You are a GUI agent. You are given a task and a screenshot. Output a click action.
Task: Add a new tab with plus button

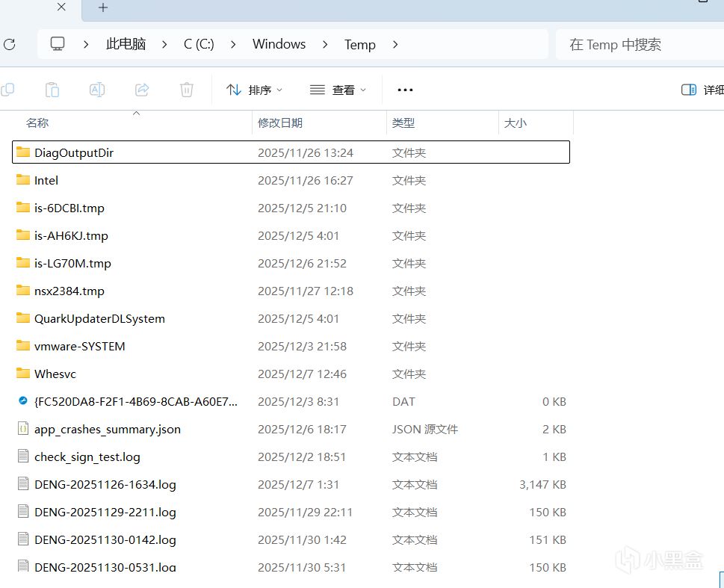click(x=103, y=7)
